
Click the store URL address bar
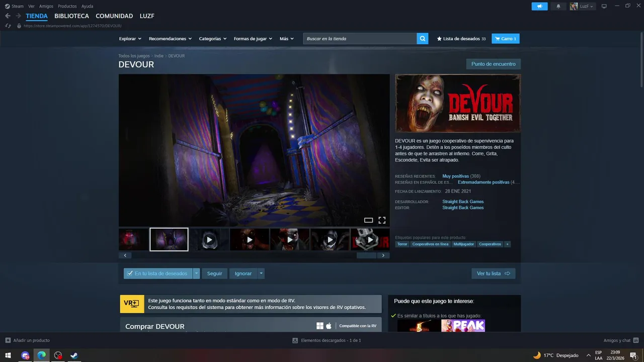pyautogui.click(x=72, y=26)
